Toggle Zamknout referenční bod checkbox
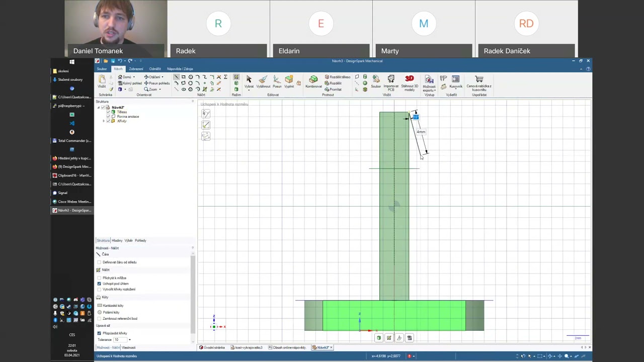 click(x=99, y=319)
